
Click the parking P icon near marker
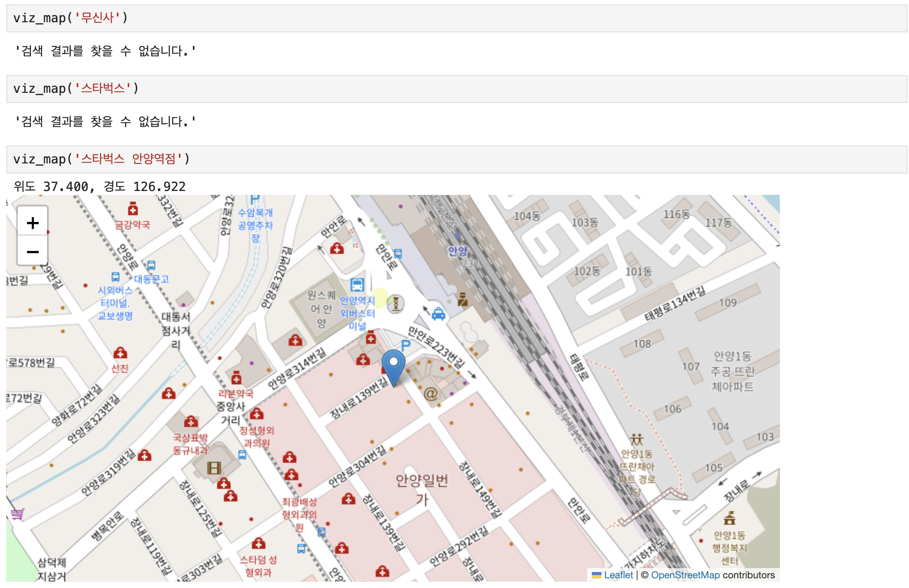[405, 345]
